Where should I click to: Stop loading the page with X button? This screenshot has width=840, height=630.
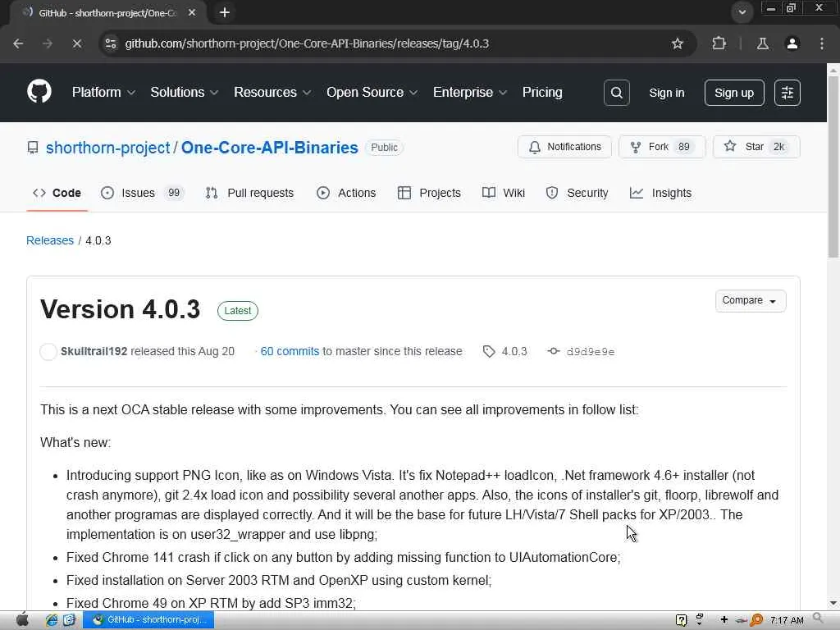76,43
